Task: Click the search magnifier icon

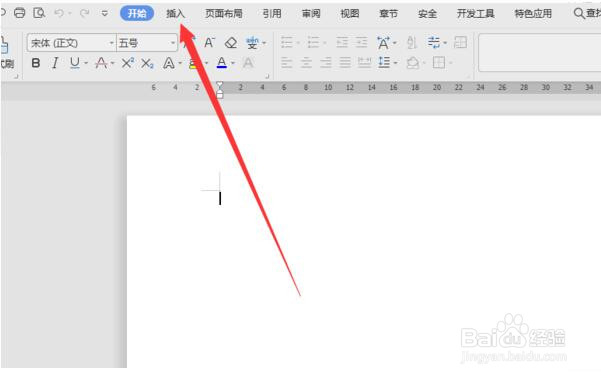Action: (x=579, y=13)
